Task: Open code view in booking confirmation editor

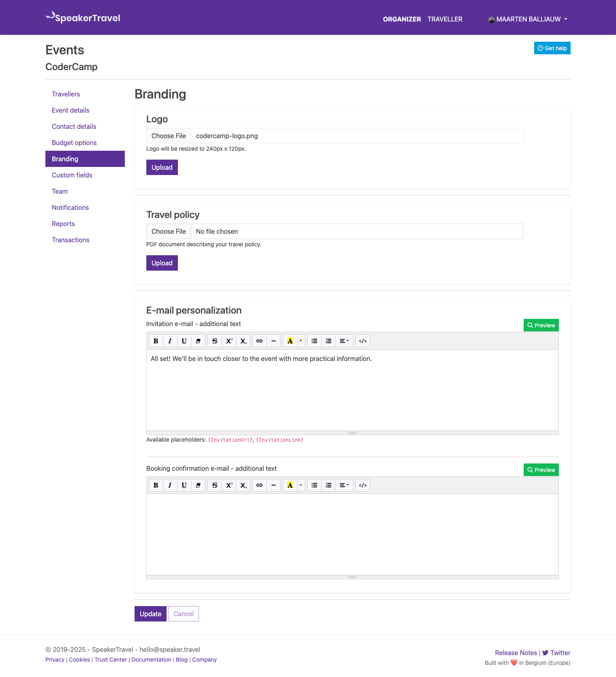Action: point(363,485)
